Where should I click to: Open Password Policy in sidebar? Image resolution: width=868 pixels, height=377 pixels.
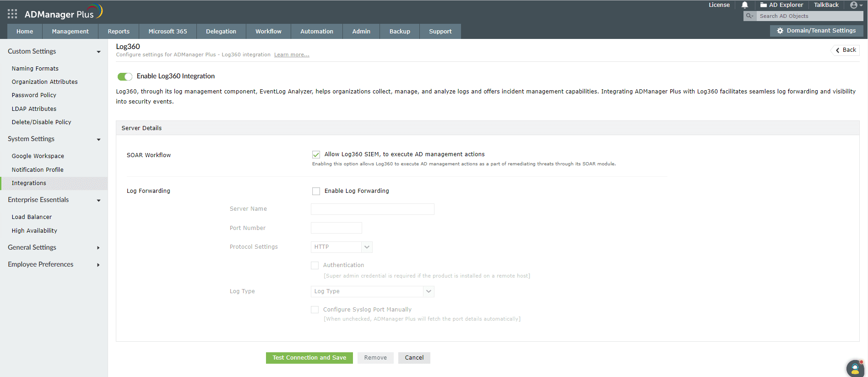coord(34,95)
